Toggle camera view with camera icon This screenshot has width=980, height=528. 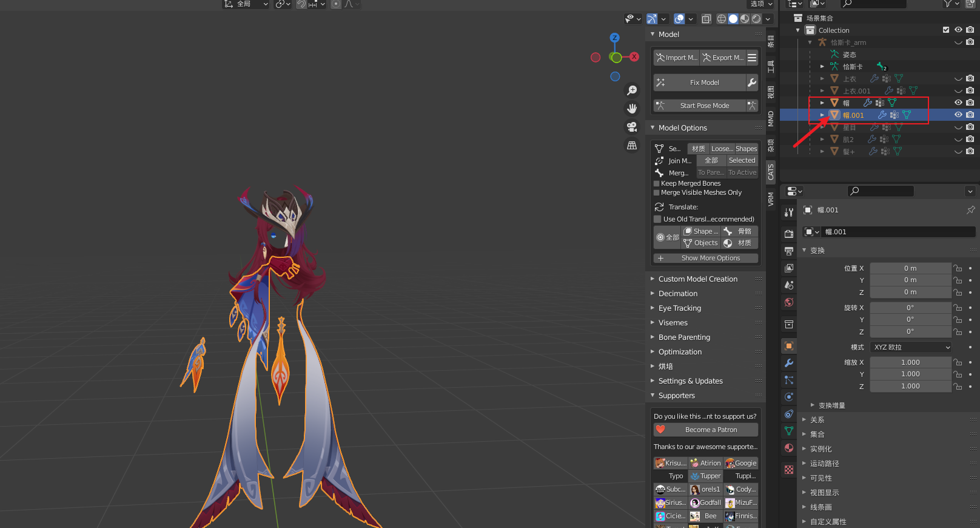pos(632,127)
